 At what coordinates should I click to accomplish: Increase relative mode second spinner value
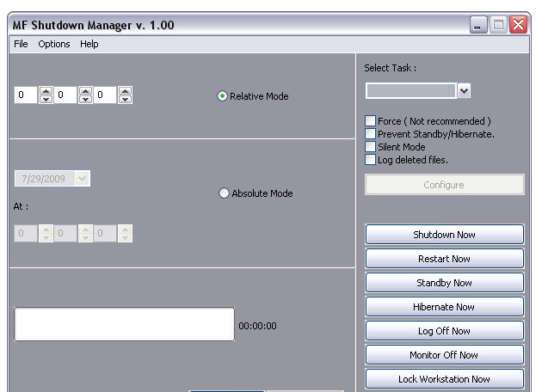click(x=85, y=91)
